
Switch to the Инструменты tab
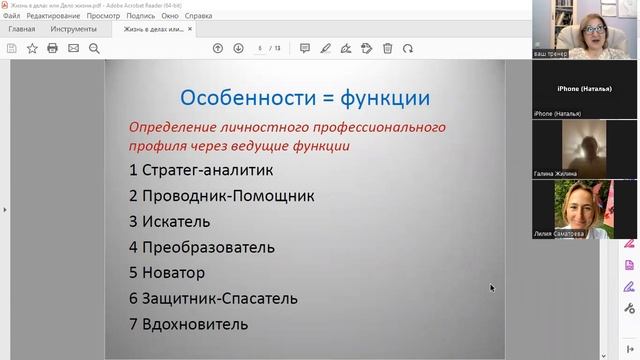(x=73, y=29)
